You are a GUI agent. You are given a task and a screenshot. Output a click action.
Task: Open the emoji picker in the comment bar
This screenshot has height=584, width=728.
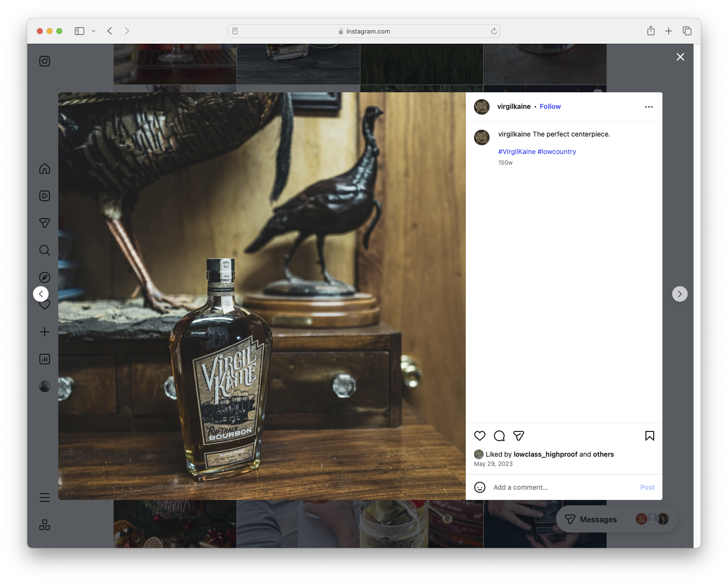point(480,487)
